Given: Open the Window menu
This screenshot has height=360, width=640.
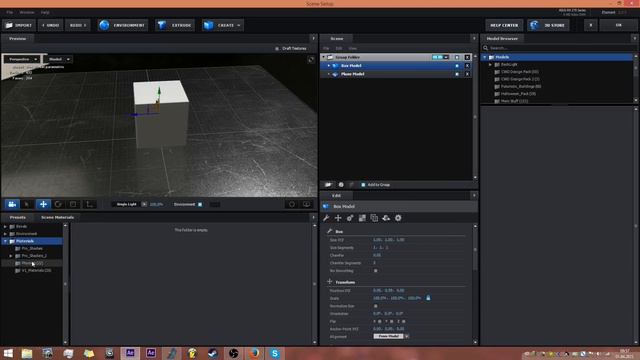Looking at the screenshot, I should click(x=27, y=12).
